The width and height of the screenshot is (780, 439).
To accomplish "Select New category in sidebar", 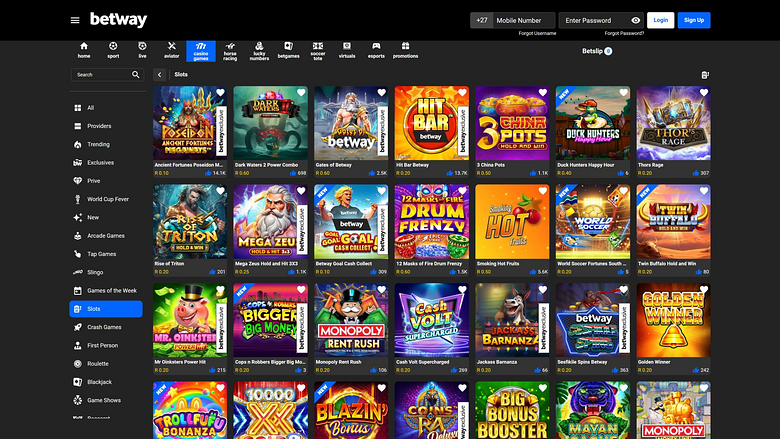I will tap(106, 217).
